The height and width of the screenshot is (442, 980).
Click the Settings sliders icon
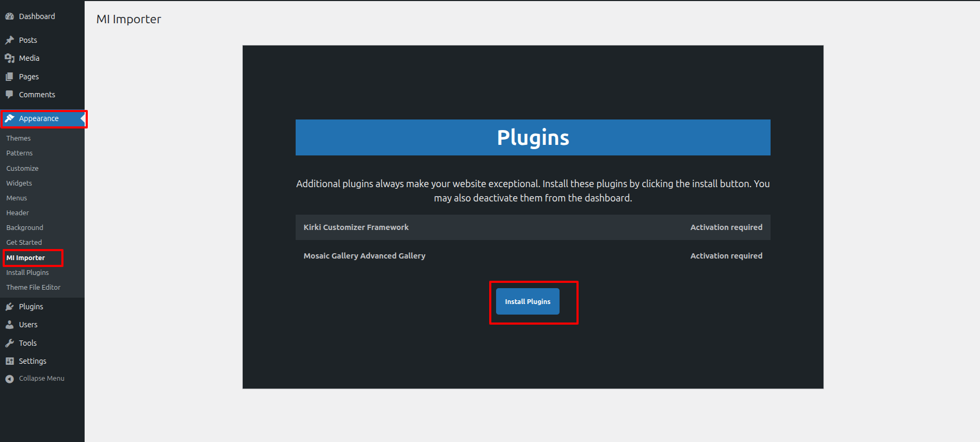coord(10,361)
